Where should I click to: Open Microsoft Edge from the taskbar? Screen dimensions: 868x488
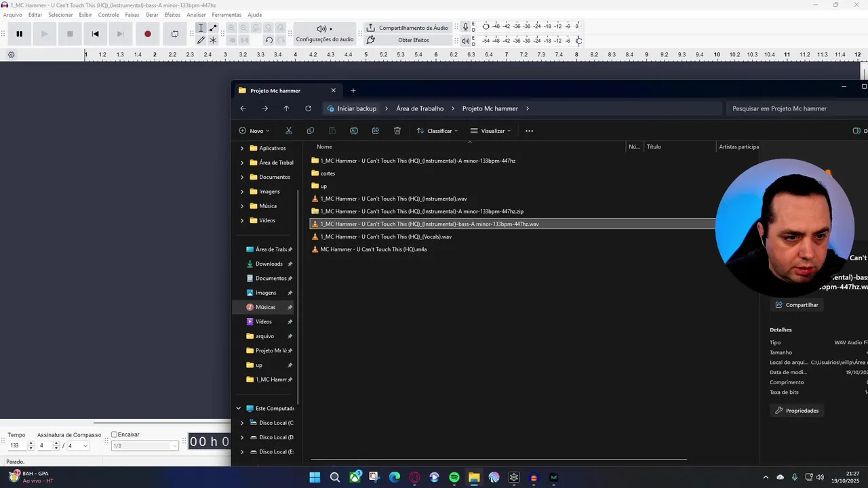[395, 477]
